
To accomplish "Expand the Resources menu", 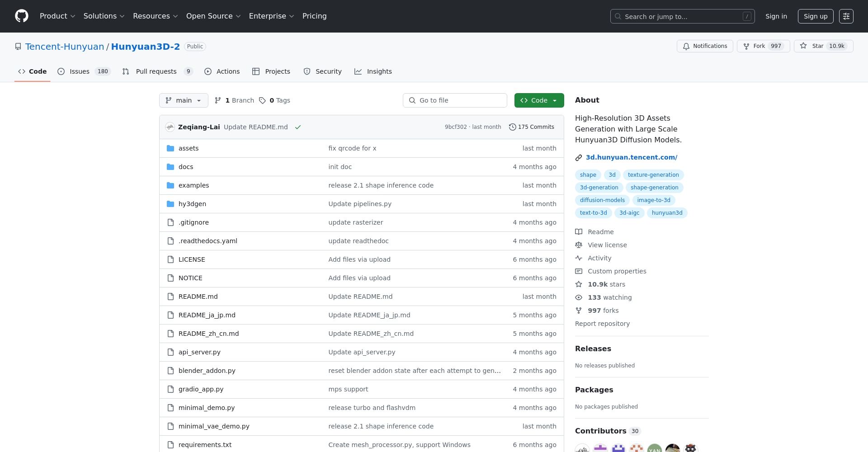I will [156, 16].
